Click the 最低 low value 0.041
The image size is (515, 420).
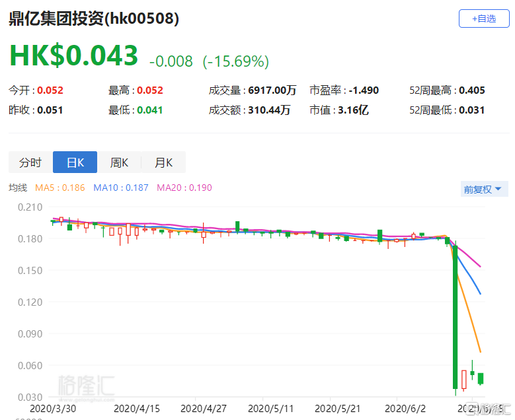pyautogui.click(x=150, y=110)
